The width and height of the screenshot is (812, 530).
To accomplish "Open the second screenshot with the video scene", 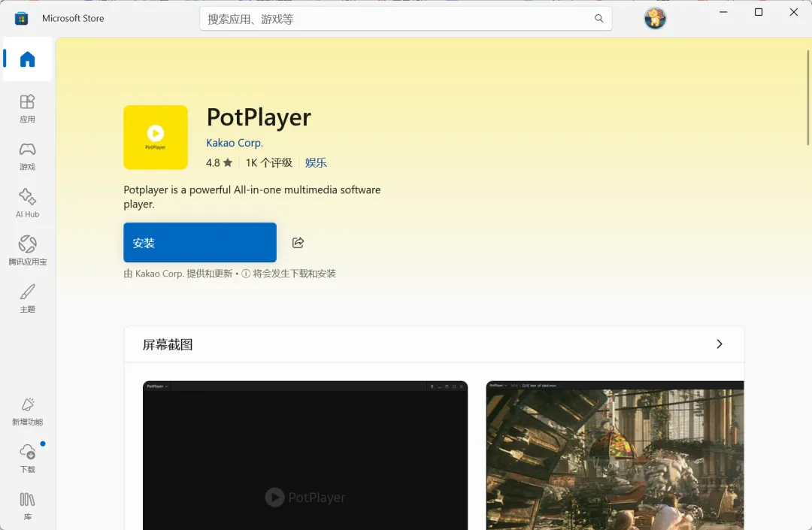I will [x=615, y=456].
